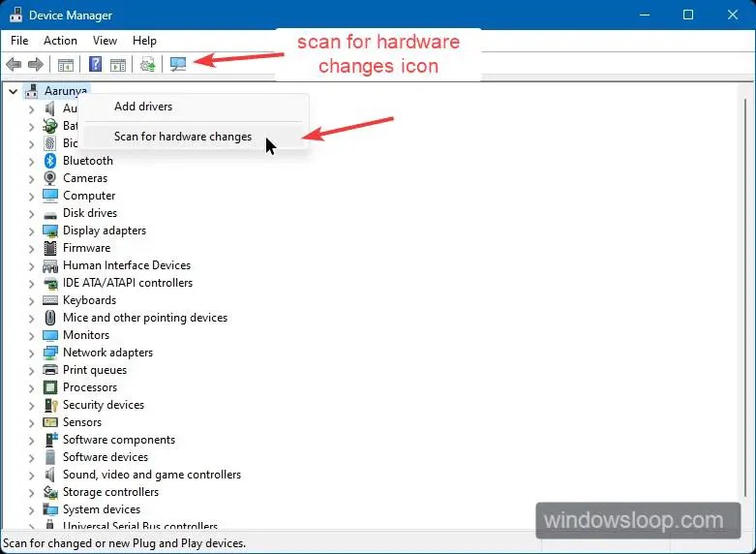The image size is (756, 554).
Task: Select the Software devices label
Action: tap(106, 457)
